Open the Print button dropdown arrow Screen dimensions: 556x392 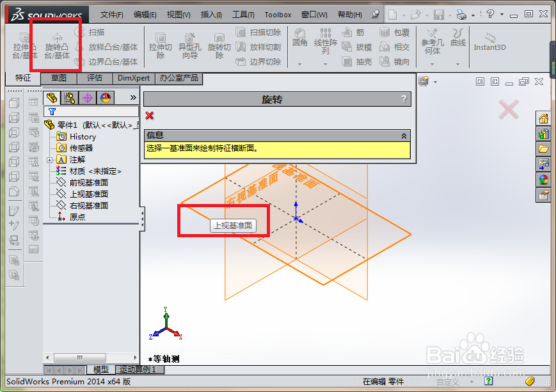coord(473,15)
